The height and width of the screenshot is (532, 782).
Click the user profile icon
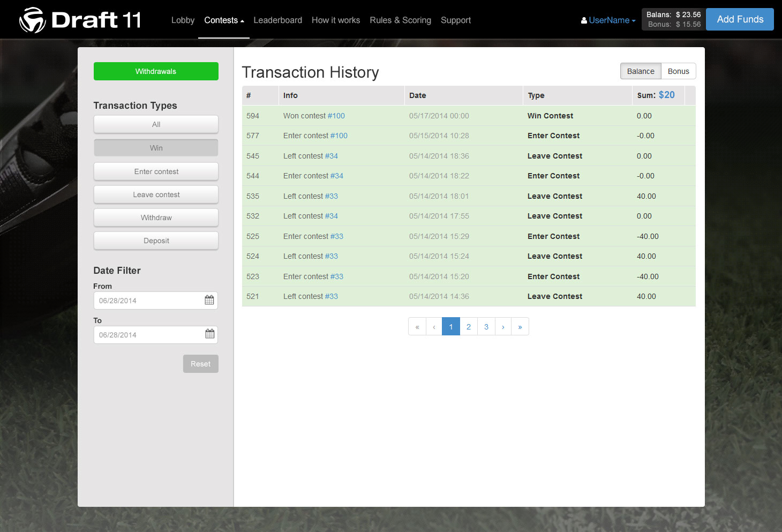[x=584, y=20]
